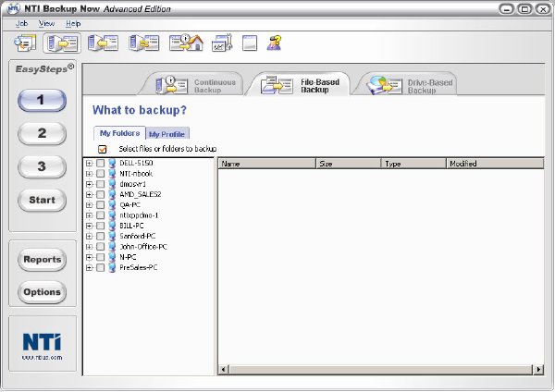Open the tools toolbar icon with wrench
This screenshot has height=392, width=555.
tap(222, 43)
